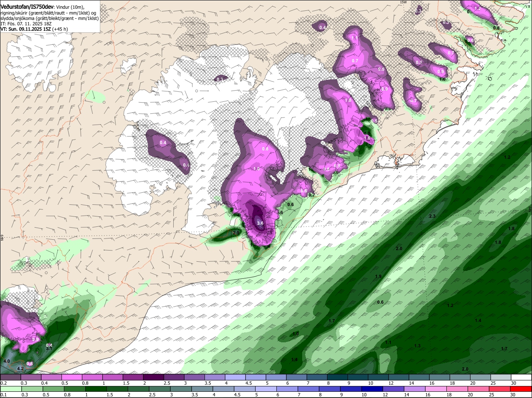Click the 0.1 label on the lower rain legend
The image size is (532, 398).
click(x=3, y=395)
